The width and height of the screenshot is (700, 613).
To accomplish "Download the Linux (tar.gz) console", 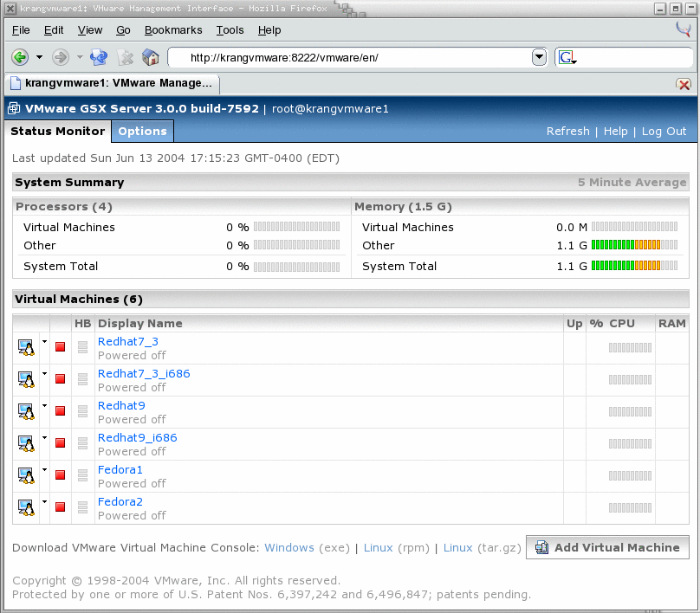I will tap(457, 548).
